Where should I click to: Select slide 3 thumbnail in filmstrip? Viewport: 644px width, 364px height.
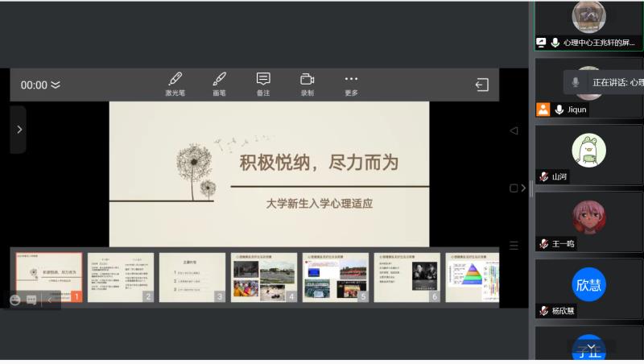click(192, 277)
